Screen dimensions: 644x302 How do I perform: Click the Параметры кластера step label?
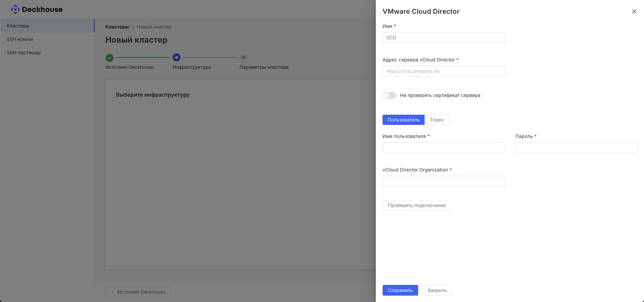pyautogui.click(x=264, y=67)
